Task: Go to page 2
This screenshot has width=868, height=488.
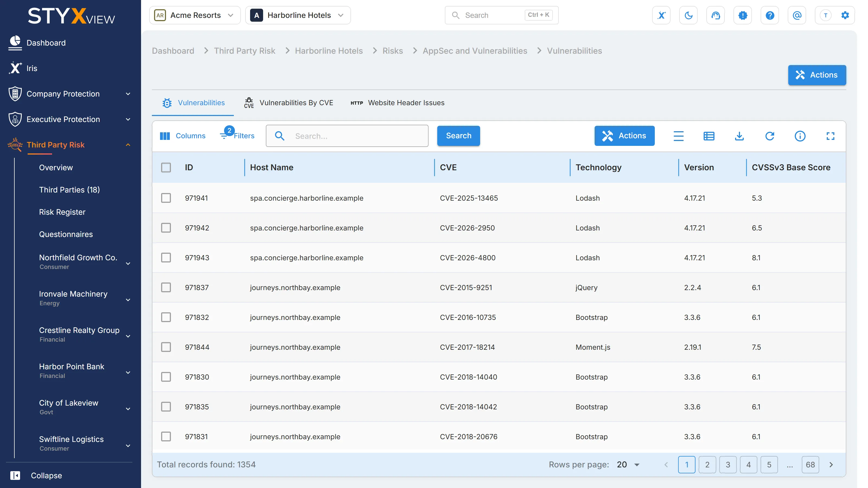Action: pyautogui.click(x=707, y=465)
